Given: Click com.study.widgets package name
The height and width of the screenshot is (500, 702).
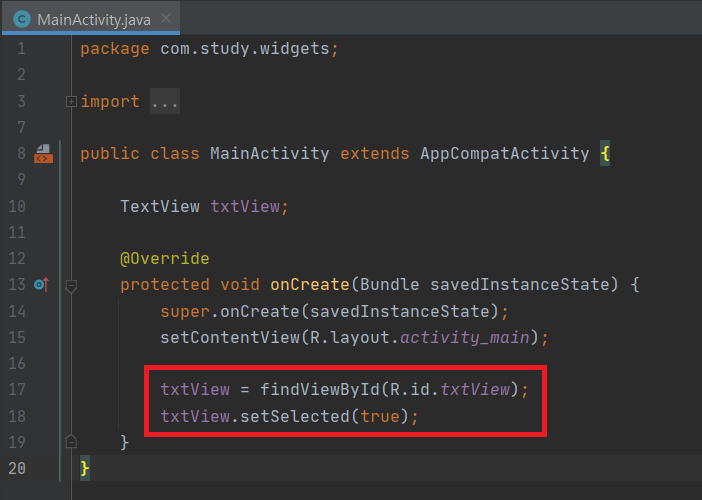Looking at the screenshot, I should [x=245, y=48].
